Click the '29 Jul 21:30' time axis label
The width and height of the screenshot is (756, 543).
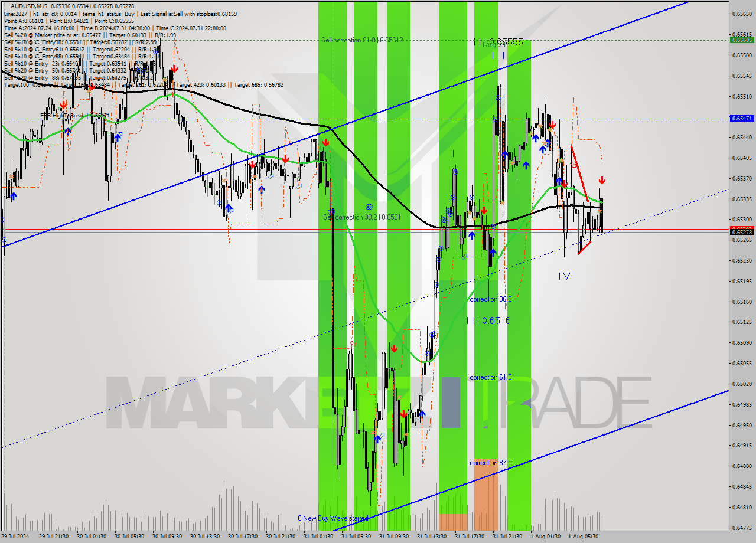coord(53,537)
